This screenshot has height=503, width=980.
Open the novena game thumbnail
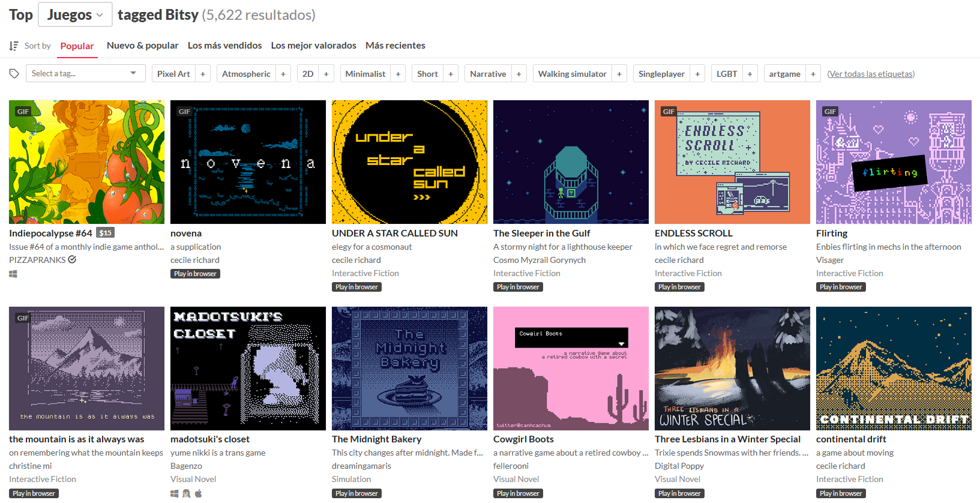248,162
